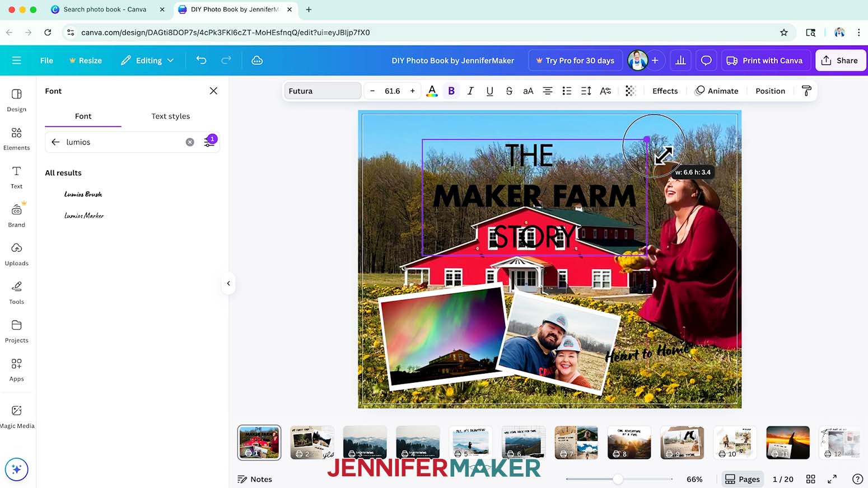Open the File menu
Screen dimensions: 868x488
[46, 60]
